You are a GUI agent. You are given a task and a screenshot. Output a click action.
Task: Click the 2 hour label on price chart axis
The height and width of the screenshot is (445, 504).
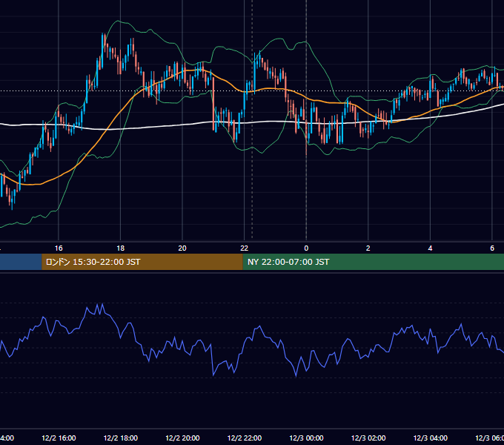(368, 248)
